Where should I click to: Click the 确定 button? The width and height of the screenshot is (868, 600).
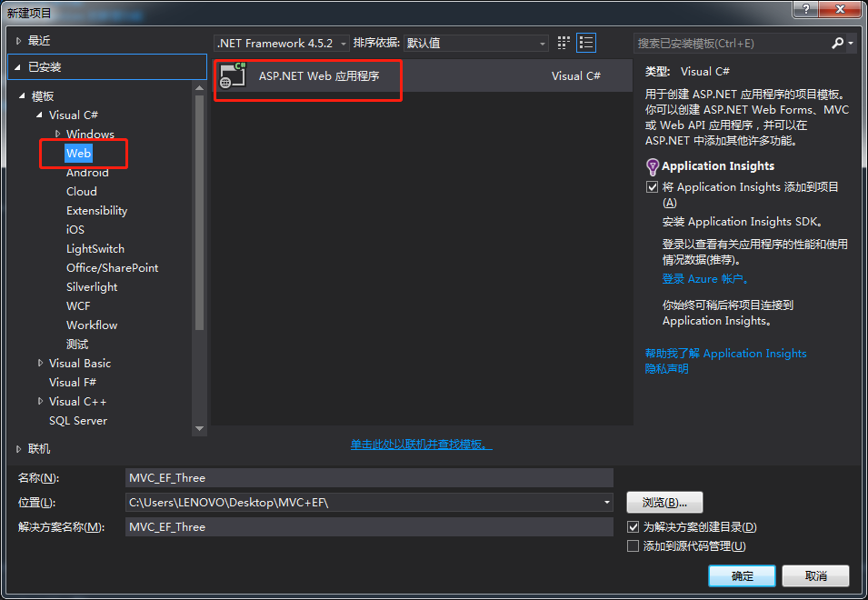[x=742, y=576]
